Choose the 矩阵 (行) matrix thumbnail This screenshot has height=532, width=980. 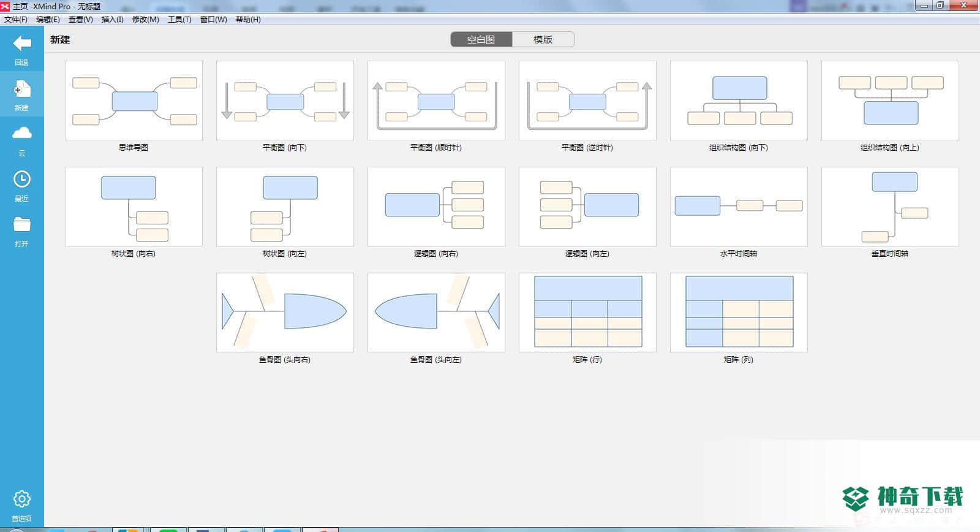[x=587, y=313]
